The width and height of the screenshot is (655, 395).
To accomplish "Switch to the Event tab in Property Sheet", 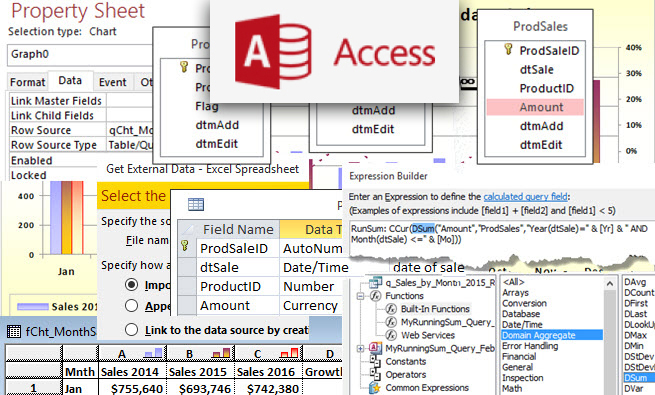I will point(113,82).
